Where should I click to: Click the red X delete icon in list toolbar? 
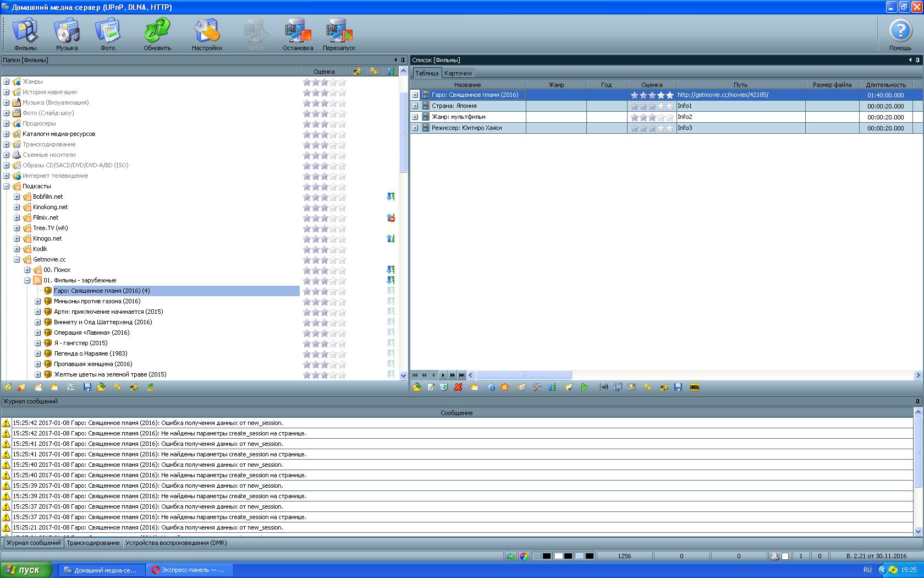click(458, 388)
